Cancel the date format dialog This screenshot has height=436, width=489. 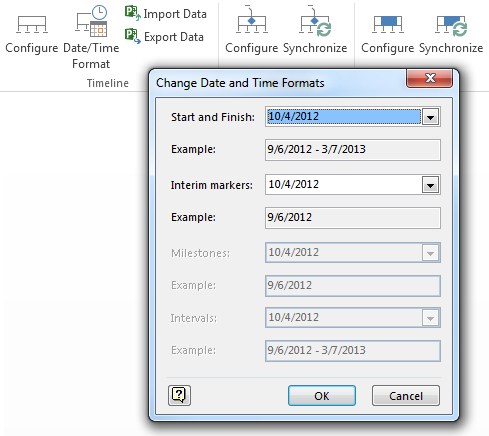(406, 396)
